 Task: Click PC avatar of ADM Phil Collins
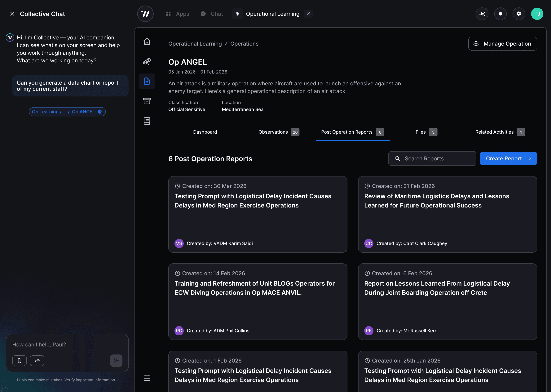(x=179, y=331)
